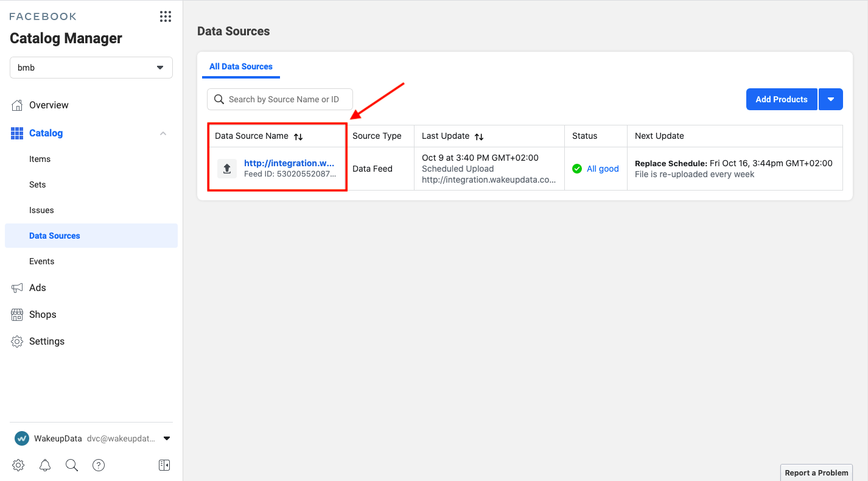
Task: Open the Facebook apps grid menu
Action: (166, 16)
